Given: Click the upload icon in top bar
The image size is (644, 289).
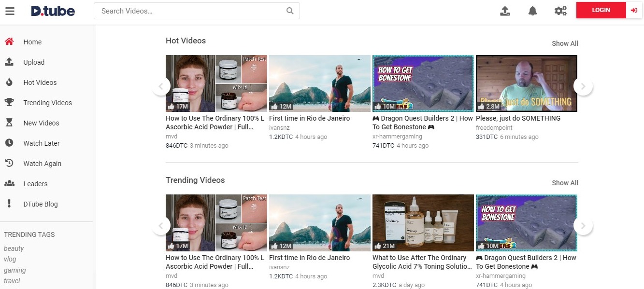Looking at the screenshot, I should click(505, 11).
